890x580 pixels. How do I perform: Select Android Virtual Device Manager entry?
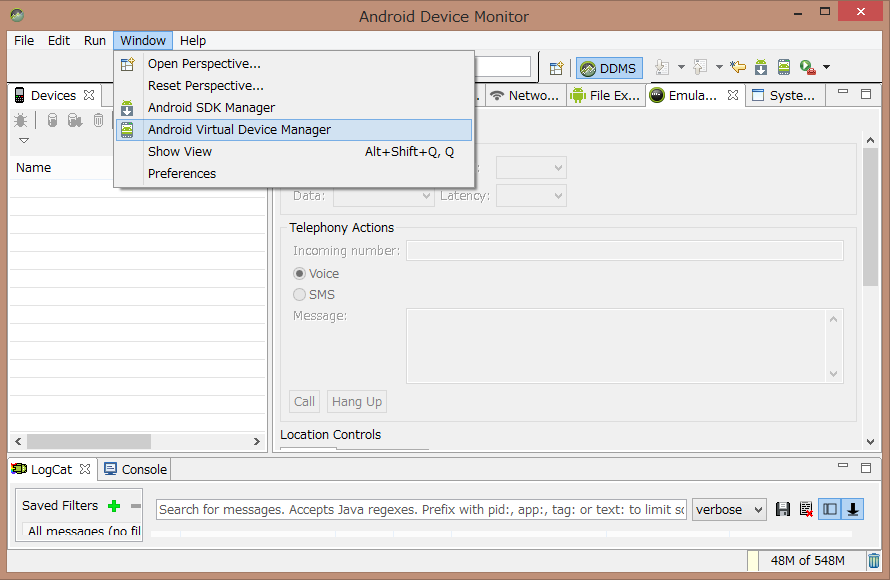pyautogui.click(x=294, y=130)
